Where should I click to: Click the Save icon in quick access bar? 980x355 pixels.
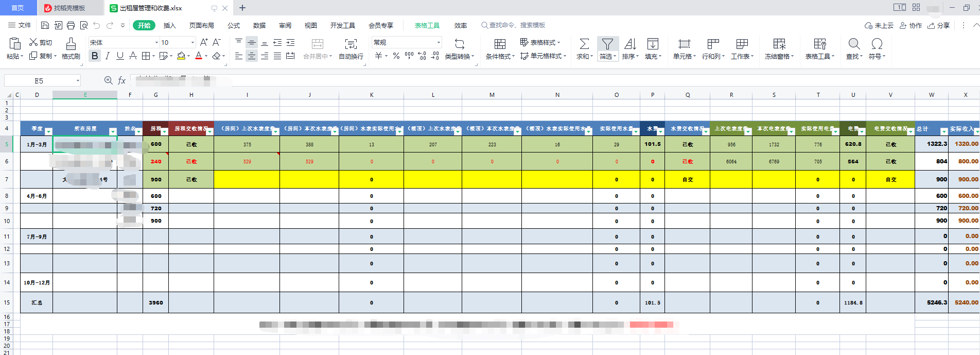click(x=45, y=25)
